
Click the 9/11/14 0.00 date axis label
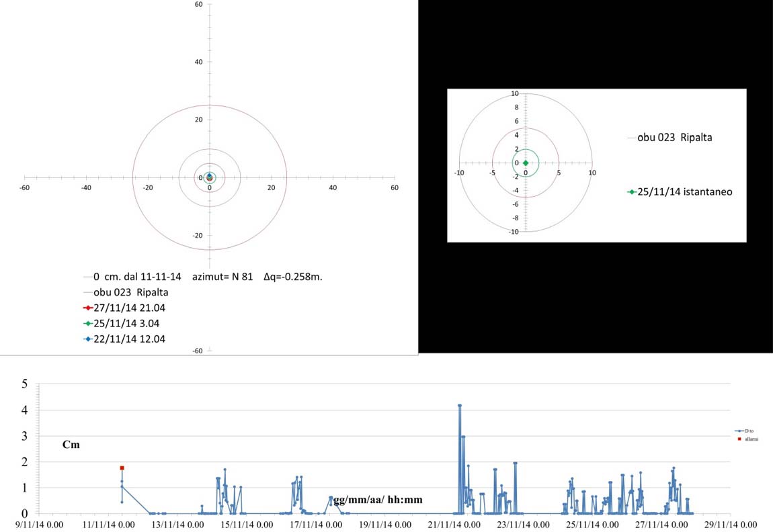point(40,524)
